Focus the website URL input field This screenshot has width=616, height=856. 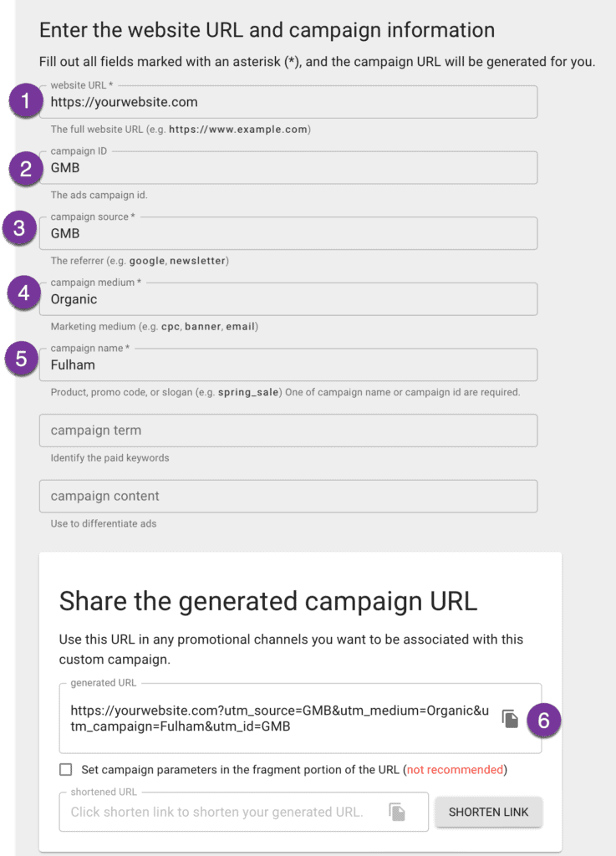tap(288, 103)
